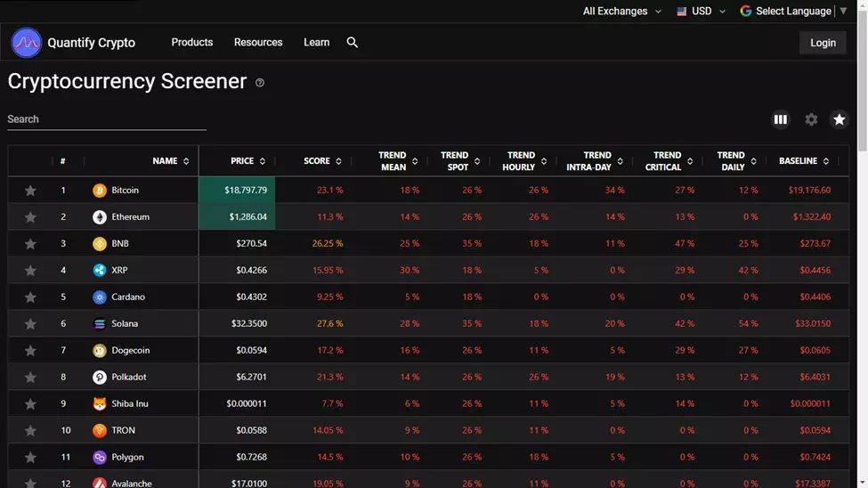Viewport: 868px width, 488px height.
Task: Open the Resources menu
Action: click(258, 42)
